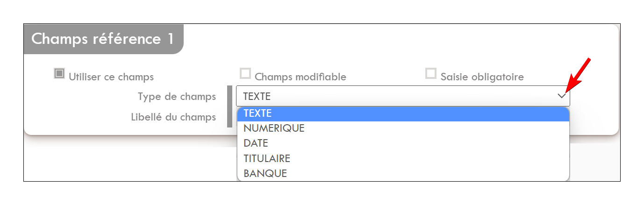Enable the 'Saisie obligatoire' checkbox box
The height and width of the screenshot is (205, 644).
[x=431, y=74]
